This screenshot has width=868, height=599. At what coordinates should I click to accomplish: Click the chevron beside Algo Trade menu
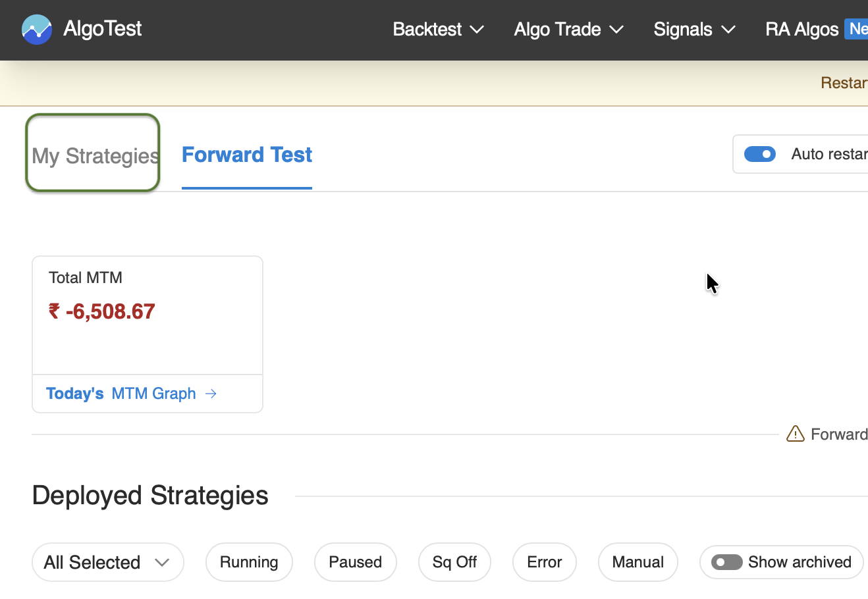[616, 29]
